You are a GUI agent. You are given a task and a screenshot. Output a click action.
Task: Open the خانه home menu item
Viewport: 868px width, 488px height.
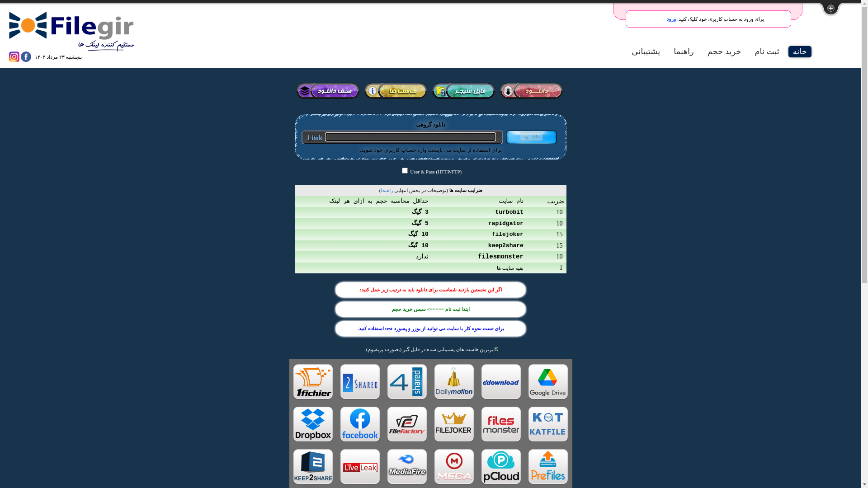point(800,52)
